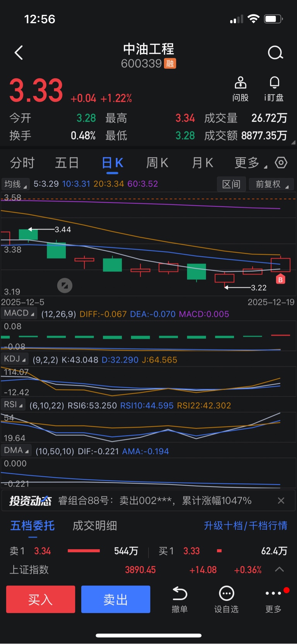Tap the 成交额 8877.35万 value

[264, 136]
